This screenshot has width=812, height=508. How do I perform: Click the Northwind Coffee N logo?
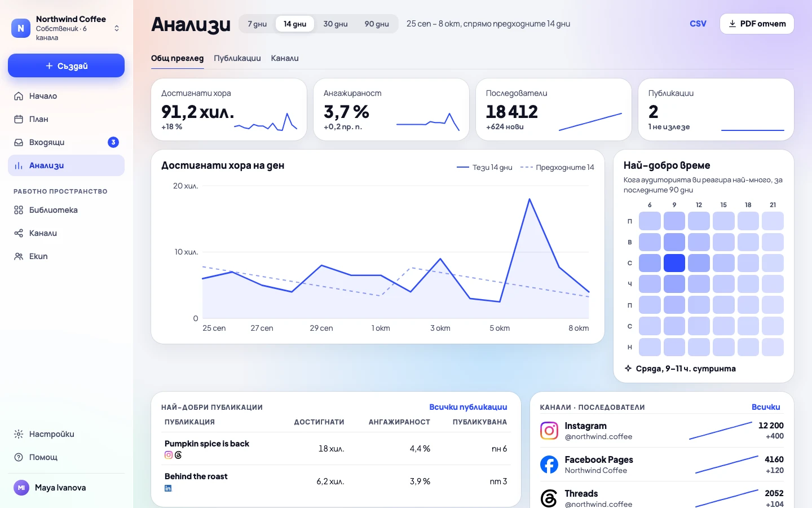pos(21,28)
